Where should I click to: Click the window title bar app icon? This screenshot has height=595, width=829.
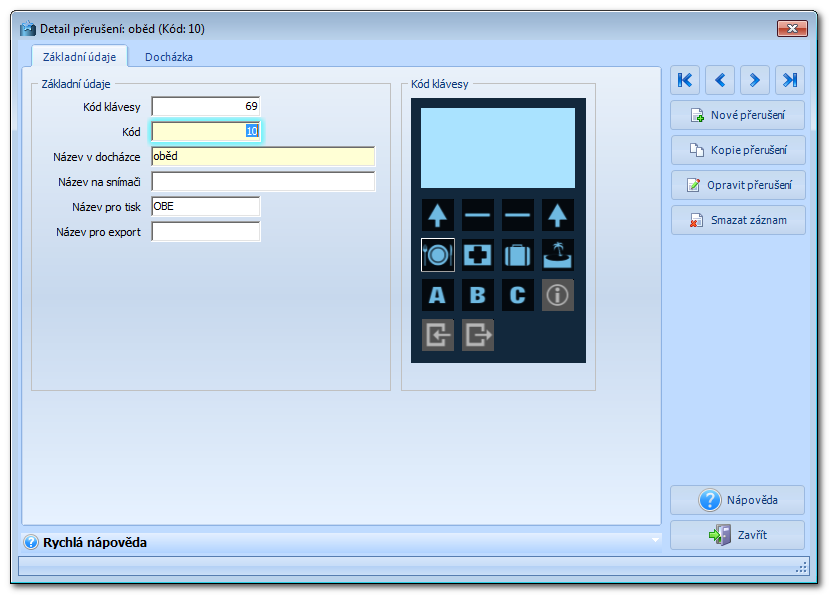pos(27,29)
